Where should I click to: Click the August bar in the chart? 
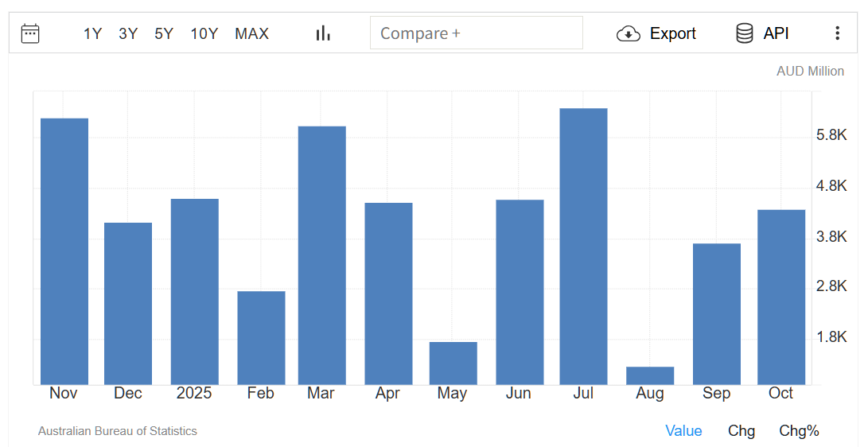(650, 375)
